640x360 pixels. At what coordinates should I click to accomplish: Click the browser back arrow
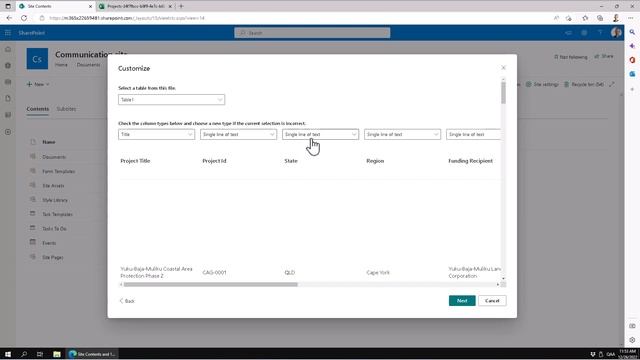click(x=9, y=18)
